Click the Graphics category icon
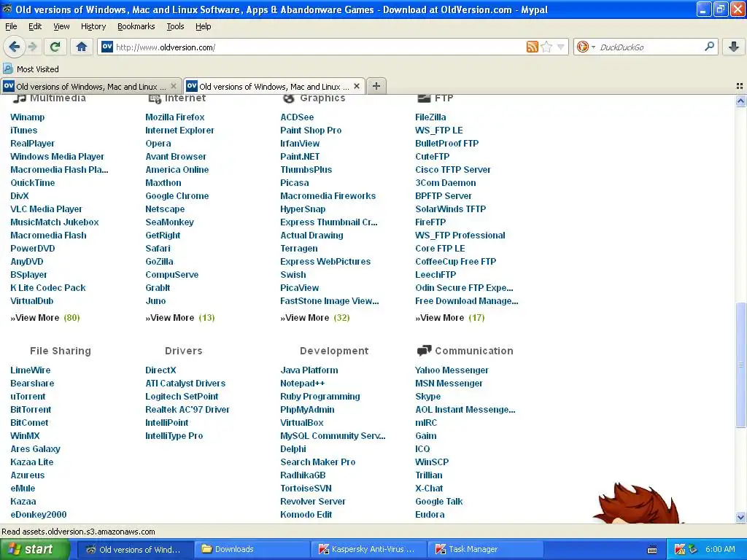This screenshot has height=560, width=747. coord(289,98)
